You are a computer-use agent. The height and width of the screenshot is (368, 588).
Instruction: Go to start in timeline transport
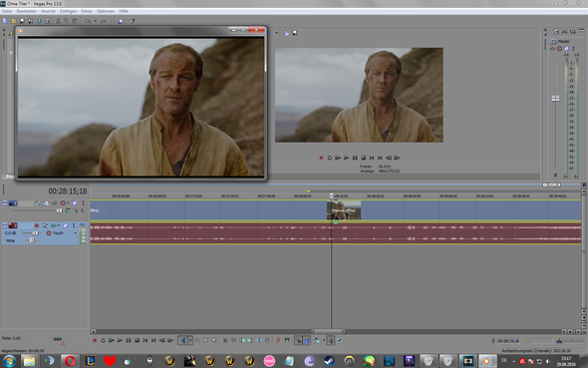click(x=146, y=341)
